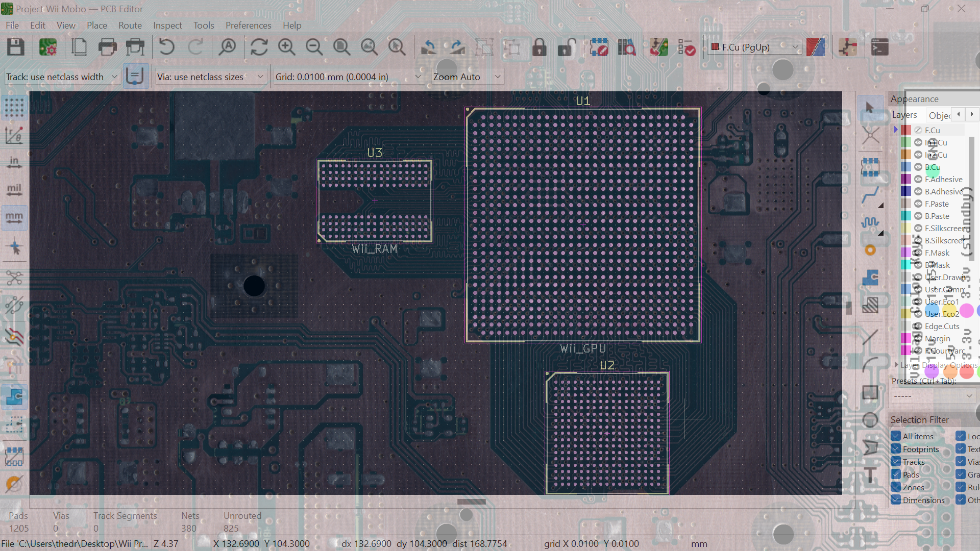Toggle polar coordinates display
This screenshot has width=980, height=551.
pos(14,135)
